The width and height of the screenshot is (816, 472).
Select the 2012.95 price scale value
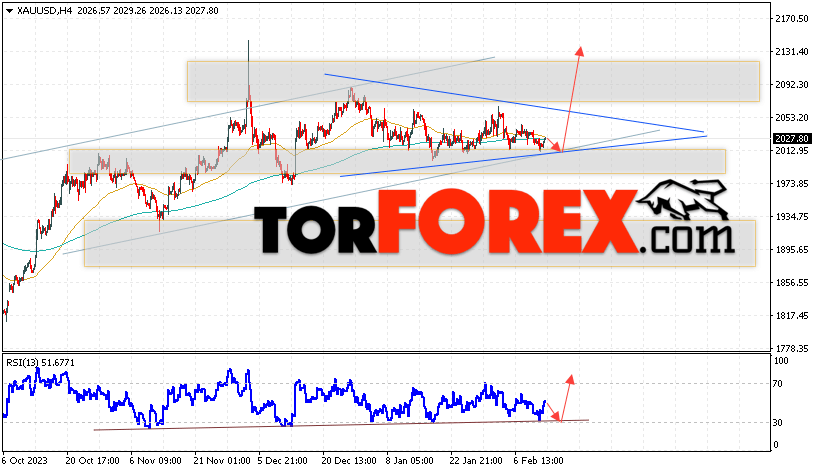[792, 150]
